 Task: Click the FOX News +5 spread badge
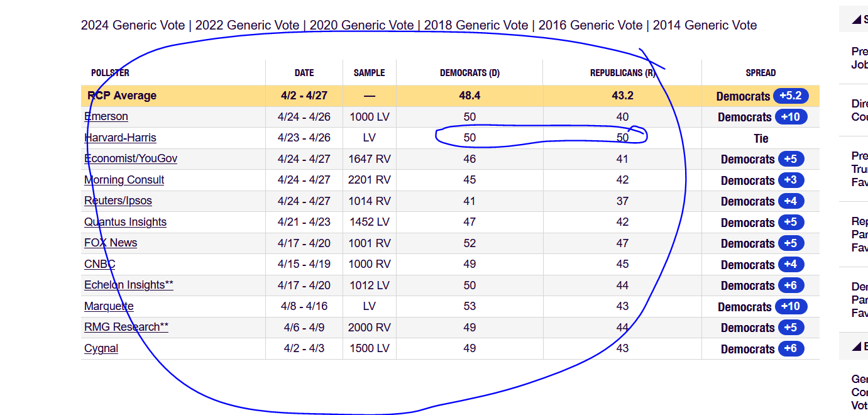pyautogui.click(x=791, y=243)
